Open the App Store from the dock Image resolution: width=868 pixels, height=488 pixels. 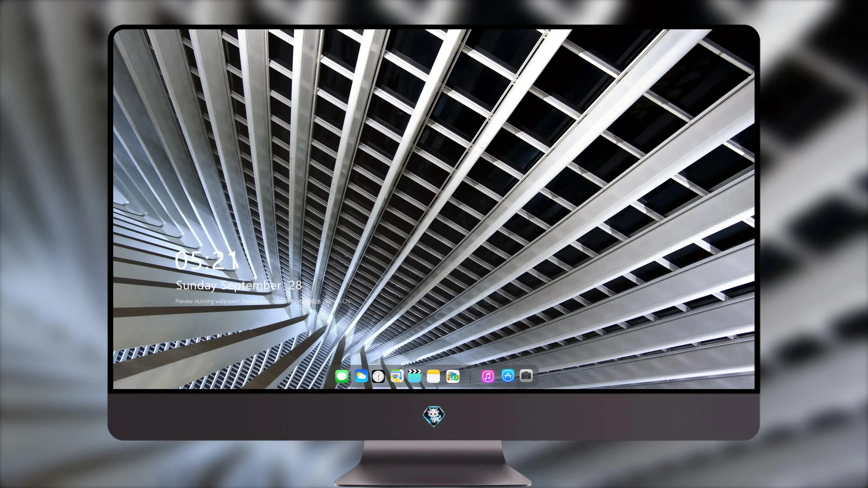click(508, 375)
